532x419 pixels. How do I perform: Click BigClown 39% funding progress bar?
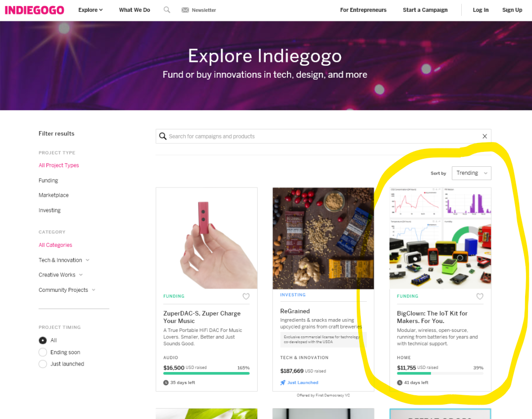coord(440,373)
